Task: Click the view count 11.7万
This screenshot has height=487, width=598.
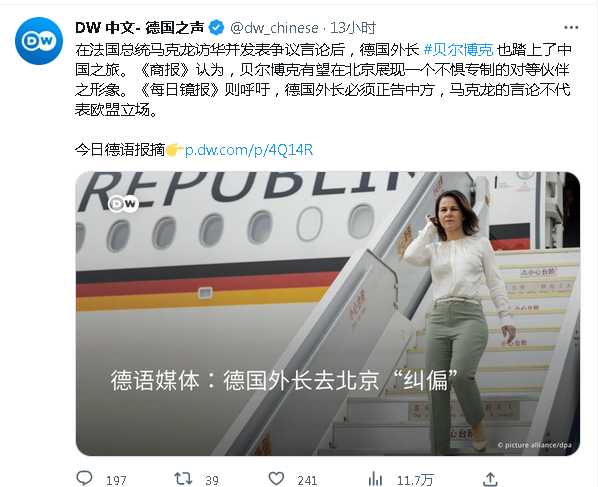Action: (x=415, y=481)
